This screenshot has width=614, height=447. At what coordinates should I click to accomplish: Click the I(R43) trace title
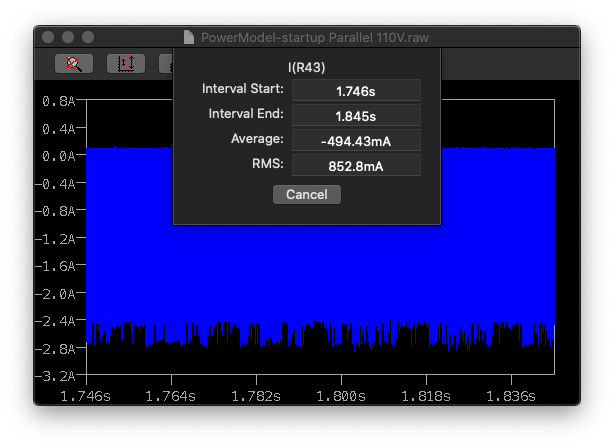(307, 67)
